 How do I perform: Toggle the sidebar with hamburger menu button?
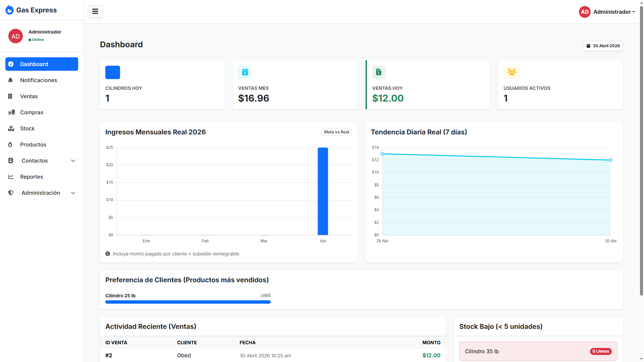point(95,12)
